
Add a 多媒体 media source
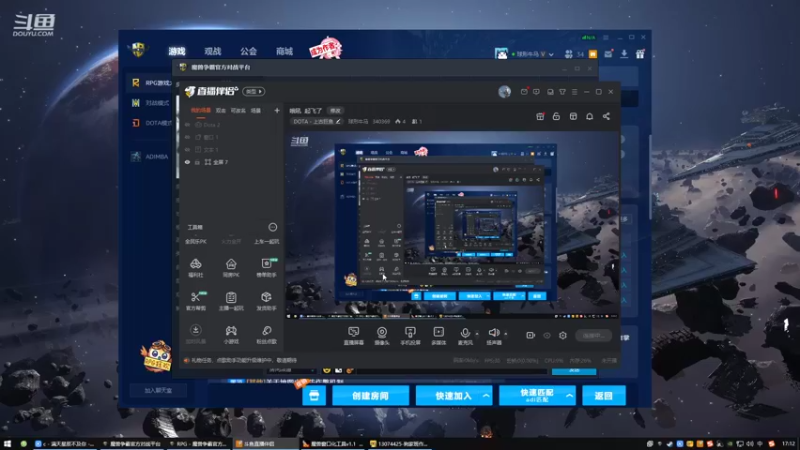point(438,336)
